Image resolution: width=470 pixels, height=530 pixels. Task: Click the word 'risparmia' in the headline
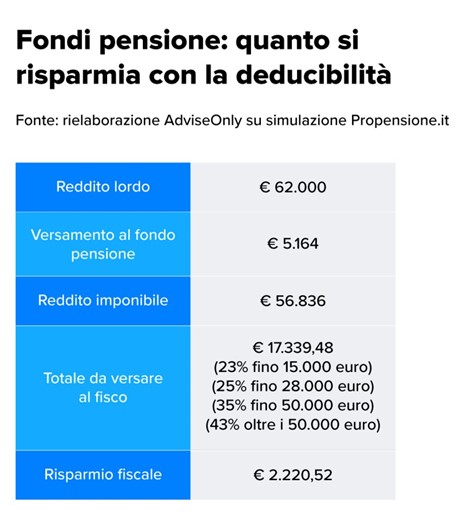point(78,75)
